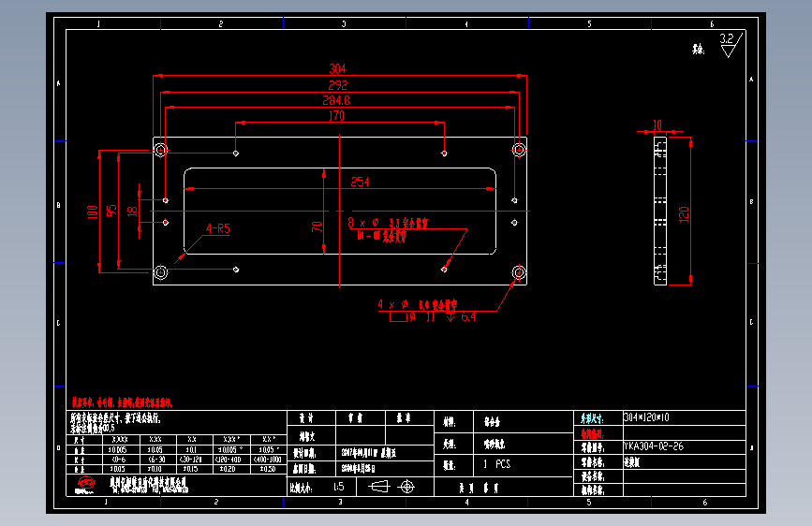812x526 pixels.
Task: Click the 6.4 counterbore depth value
Action: tap(468, 317)
